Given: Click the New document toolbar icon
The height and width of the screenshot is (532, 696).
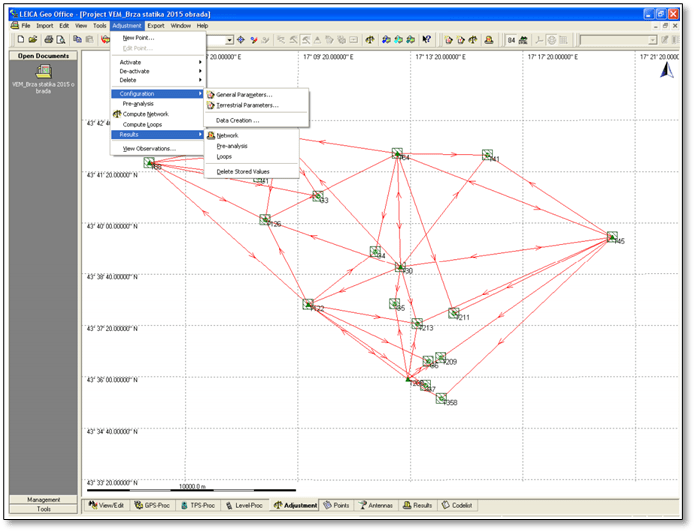Looking at the screenshot, I should (x=21, y=39).
